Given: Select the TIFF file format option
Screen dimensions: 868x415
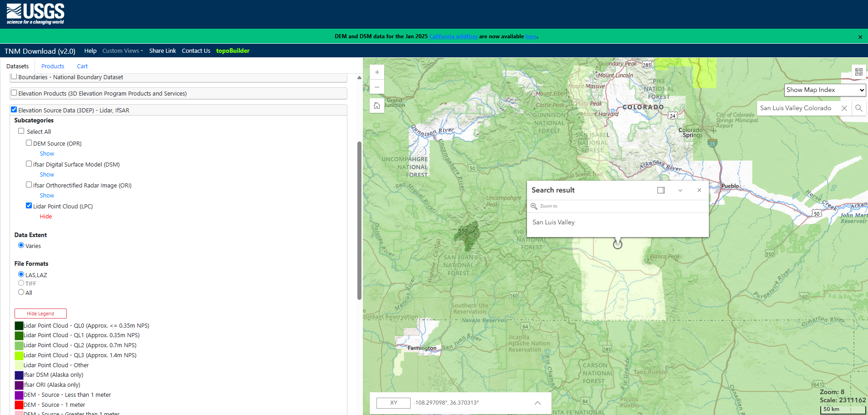Looking at the screenshot, I should pyautogui.click(x=21, y=283).
